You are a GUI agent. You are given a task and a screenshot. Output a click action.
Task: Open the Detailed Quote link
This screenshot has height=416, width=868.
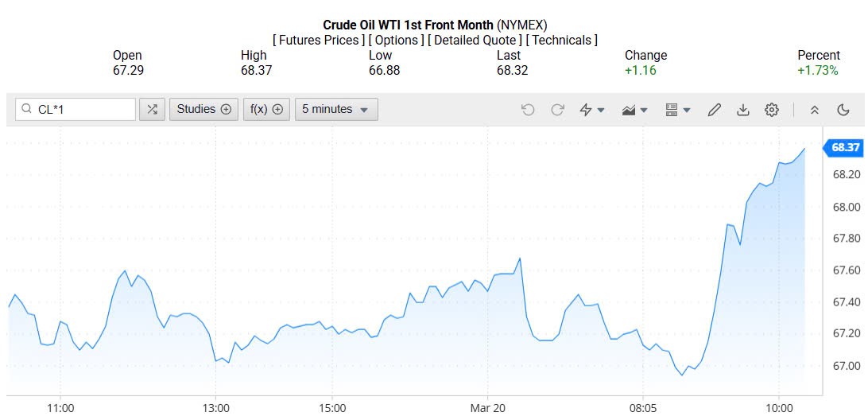point(475,40)
